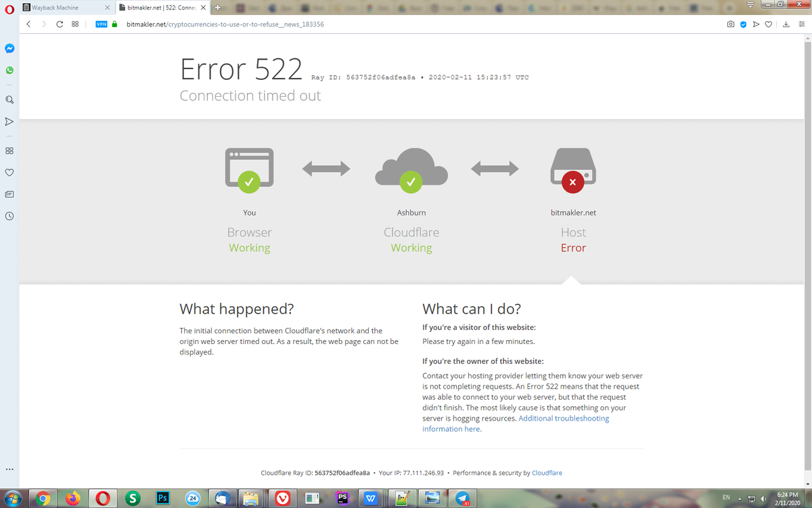Open History clock icon in sidebar
The height and width of the screenshot is (508, 812).
(9, 216)
